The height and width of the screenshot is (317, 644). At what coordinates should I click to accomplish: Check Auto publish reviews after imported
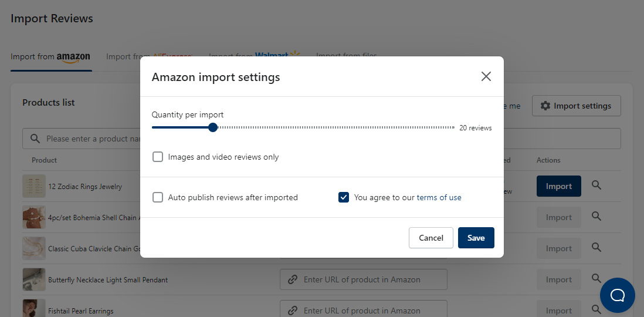pyautogui.click(x=158, y=197)
